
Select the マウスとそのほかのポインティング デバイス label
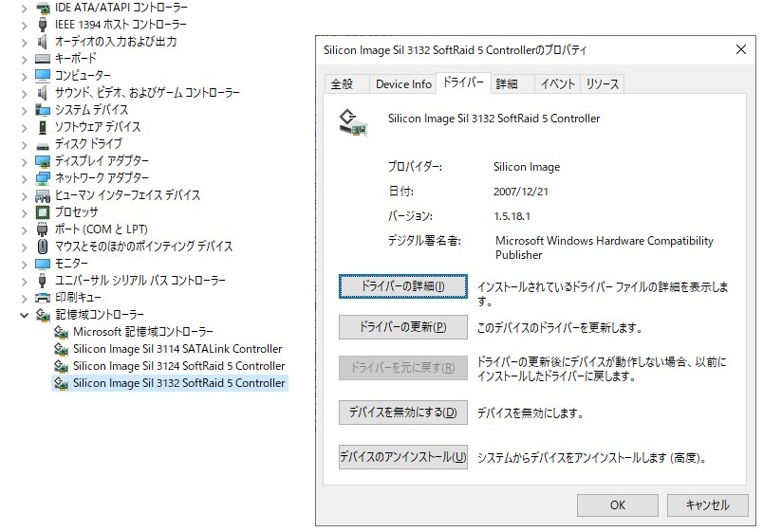(143, 247)
